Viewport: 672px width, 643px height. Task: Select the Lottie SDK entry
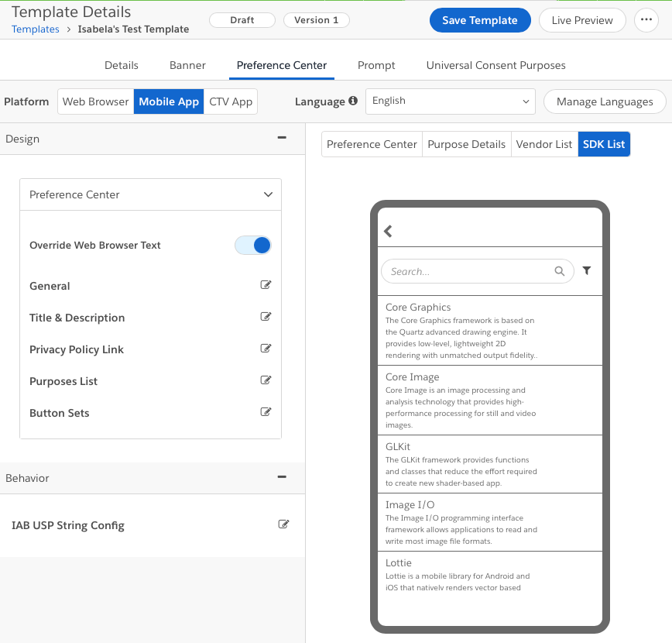(x=490, y=576)
